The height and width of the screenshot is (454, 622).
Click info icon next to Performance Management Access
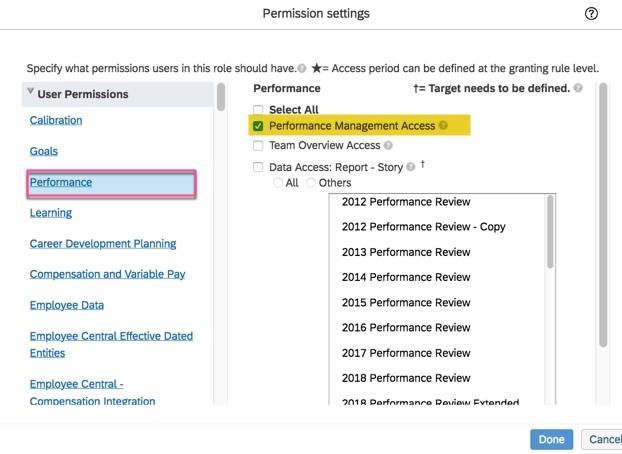tap(443, 126)
